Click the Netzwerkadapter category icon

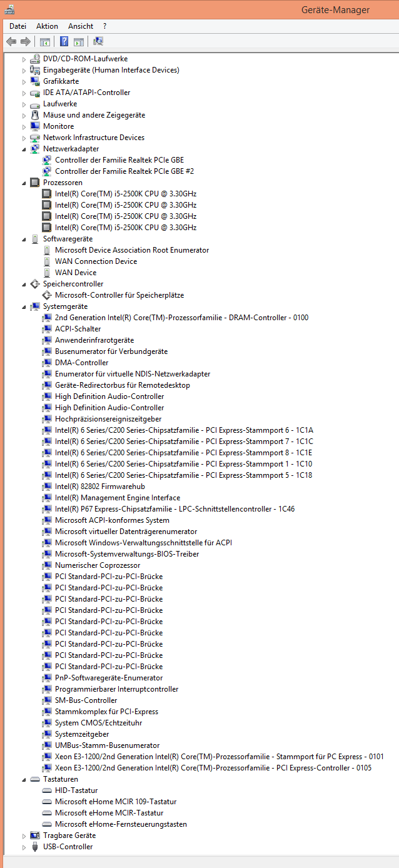pyautogui.click(x=35, y=149)
